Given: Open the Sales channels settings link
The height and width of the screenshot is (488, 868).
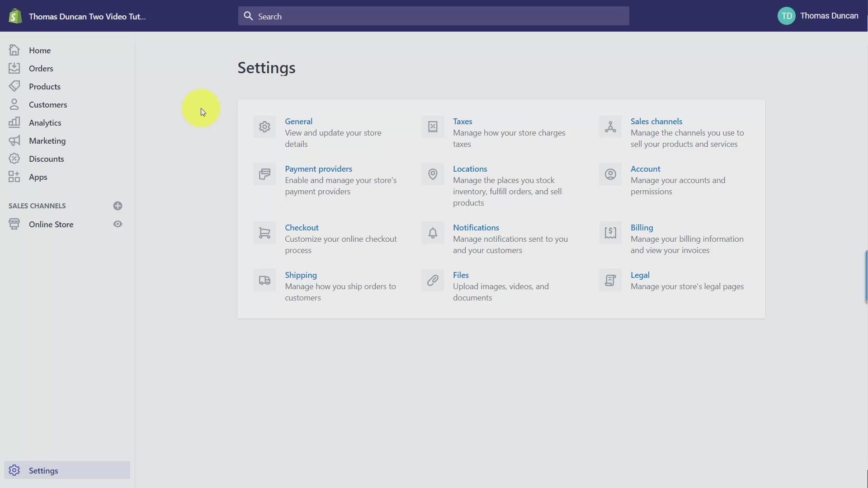Looking at the screenshot, I should point(656,121).
